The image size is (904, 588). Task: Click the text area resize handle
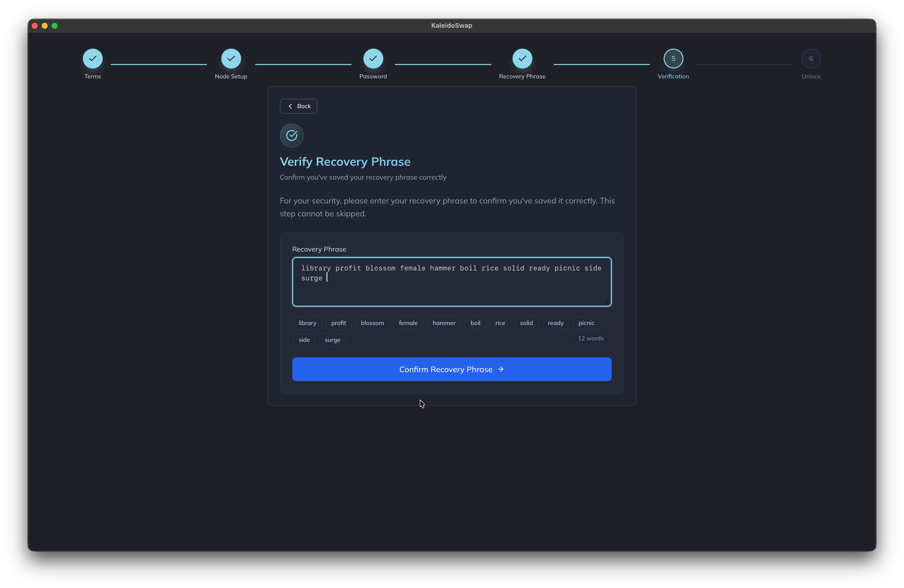click(x=607, y=302)
